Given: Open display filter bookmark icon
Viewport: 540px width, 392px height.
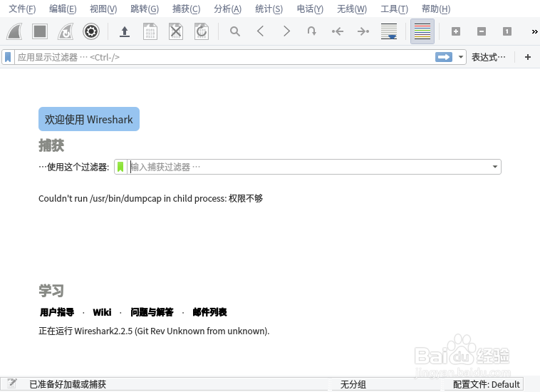Looking at the screenshot, I should click(8, 57).
